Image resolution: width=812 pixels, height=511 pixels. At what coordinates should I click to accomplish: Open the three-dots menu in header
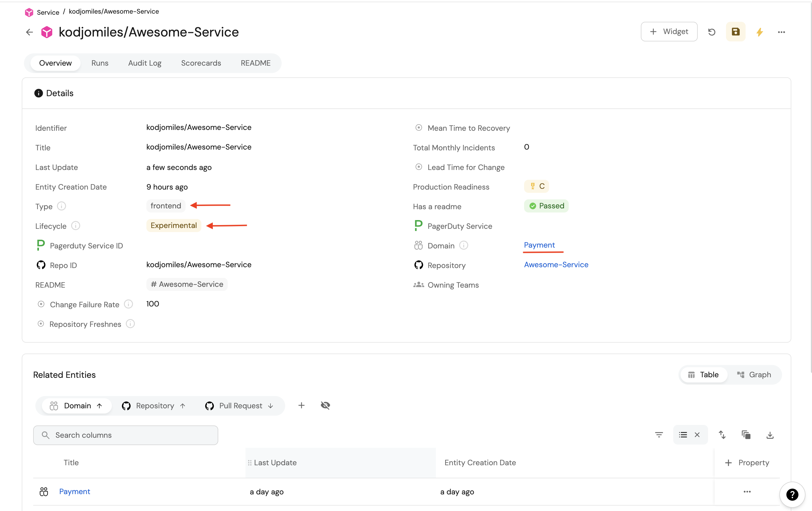tap(781, 32)
